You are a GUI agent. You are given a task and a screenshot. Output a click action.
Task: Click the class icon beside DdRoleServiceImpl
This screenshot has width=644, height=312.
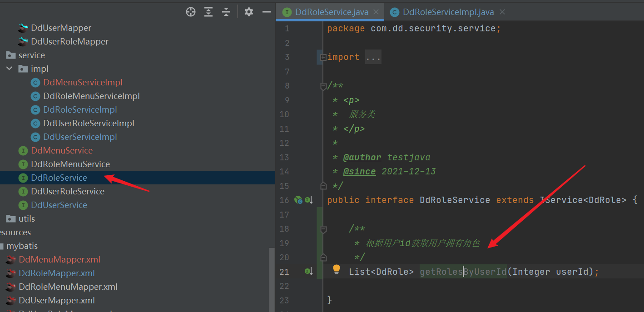35,109
